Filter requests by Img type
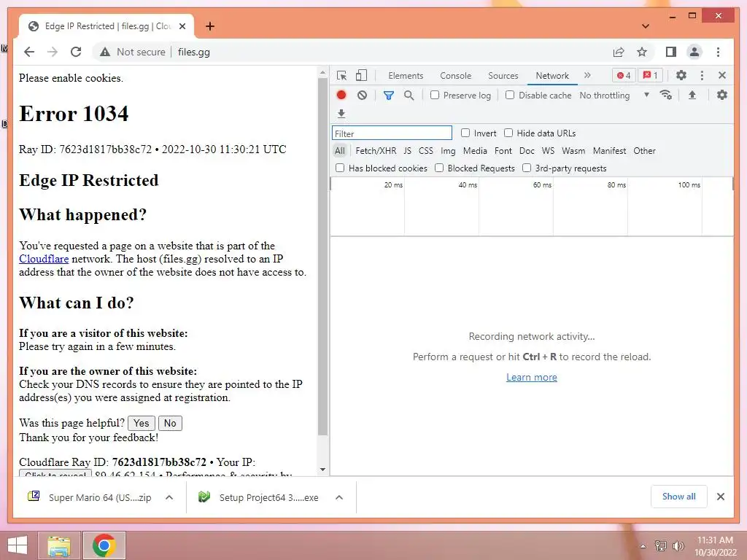The height and width of the screenshot is (560, 747). tap(448, 151)
